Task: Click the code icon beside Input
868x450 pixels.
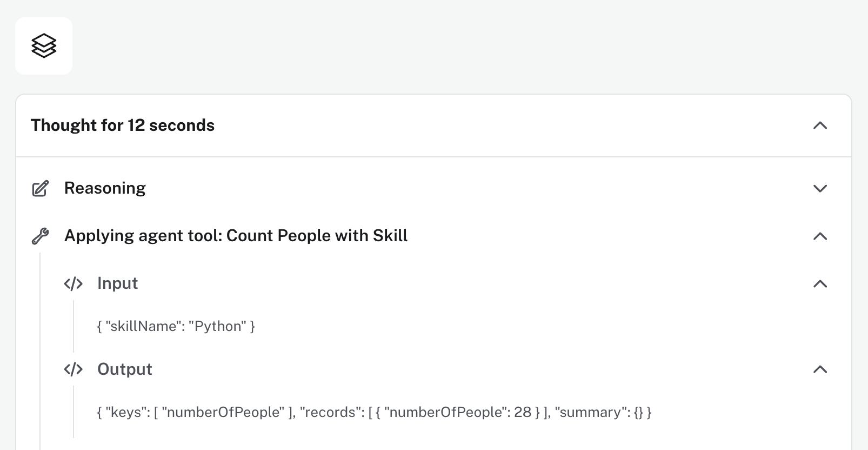Action: [74, 283]
